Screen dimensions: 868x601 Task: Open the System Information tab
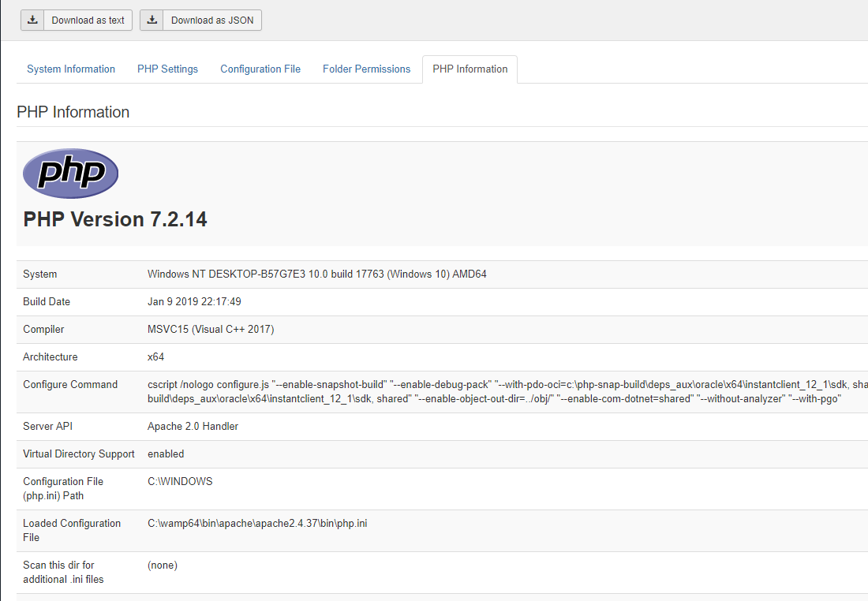point(71,69)
